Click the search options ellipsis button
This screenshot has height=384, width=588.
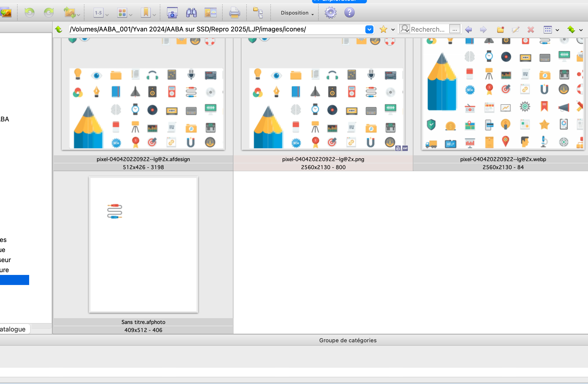[x=455, y=29]
